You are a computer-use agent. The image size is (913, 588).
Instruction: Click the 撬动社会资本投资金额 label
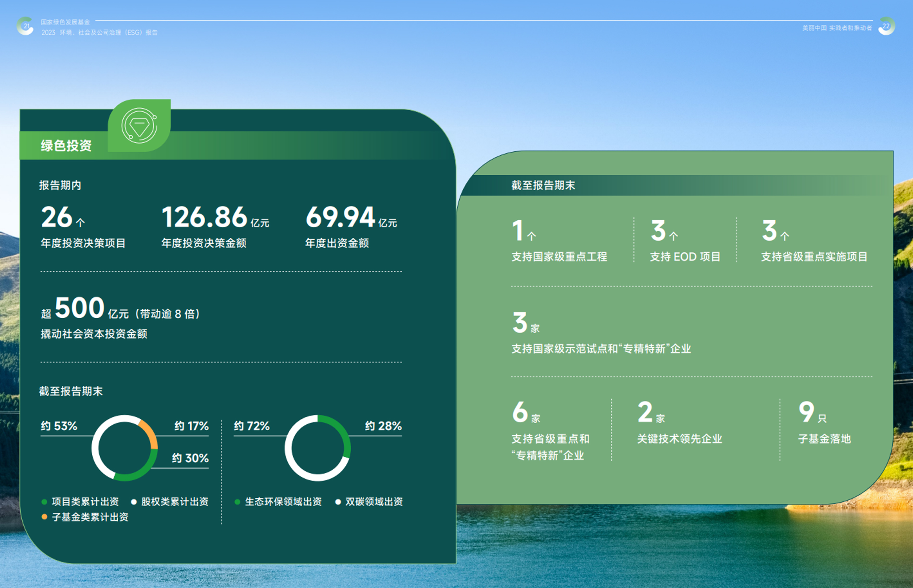click(x=94, y=334)
